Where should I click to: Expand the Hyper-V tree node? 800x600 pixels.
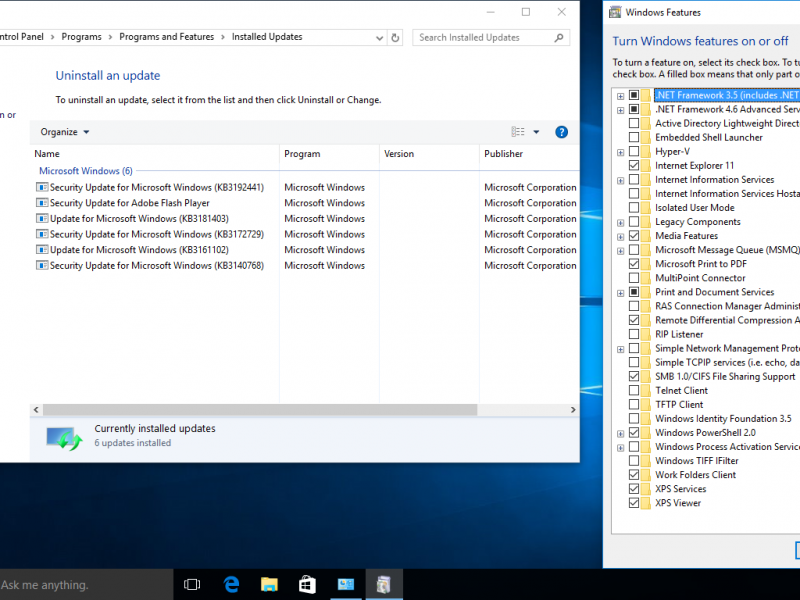coord(620,153)
